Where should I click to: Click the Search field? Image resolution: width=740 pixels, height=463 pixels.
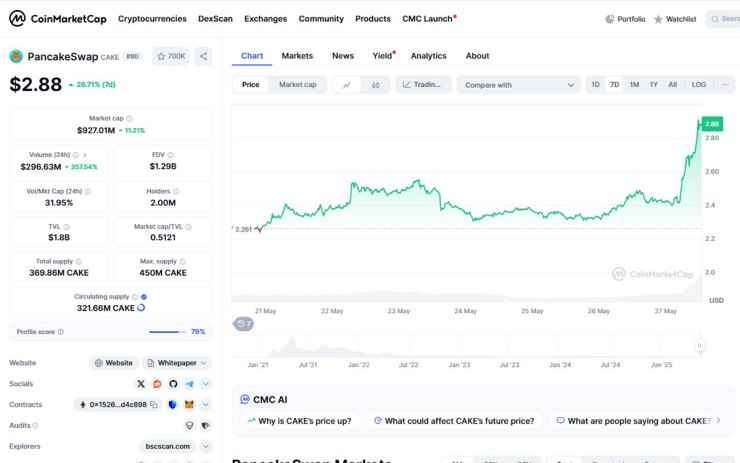pyautogui.click(x=723, y=19)
